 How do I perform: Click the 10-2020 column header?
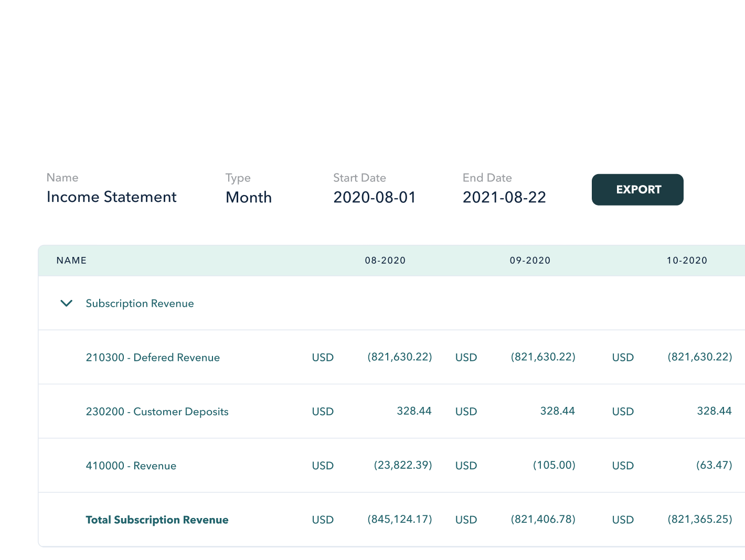tap(687, 261)
